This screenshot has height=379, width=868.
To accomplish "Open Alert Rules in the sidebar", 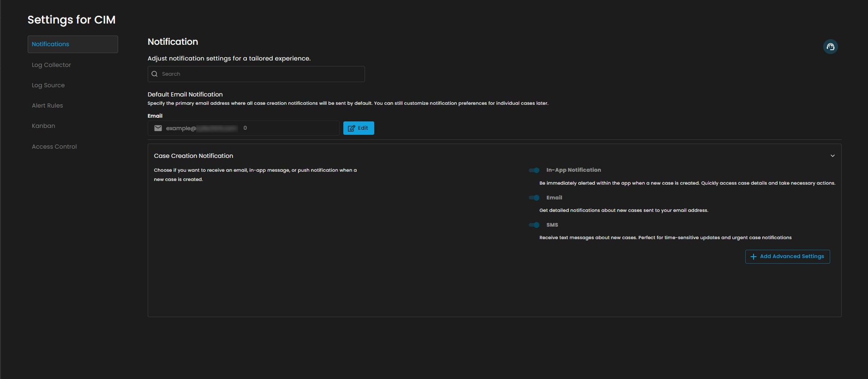I will (47, 106).
